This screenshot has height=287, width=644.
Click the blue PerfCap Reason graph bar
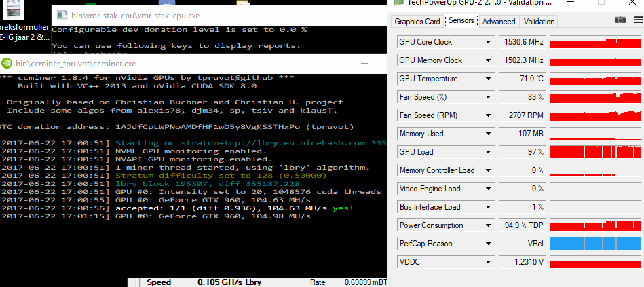pos(595,244)
